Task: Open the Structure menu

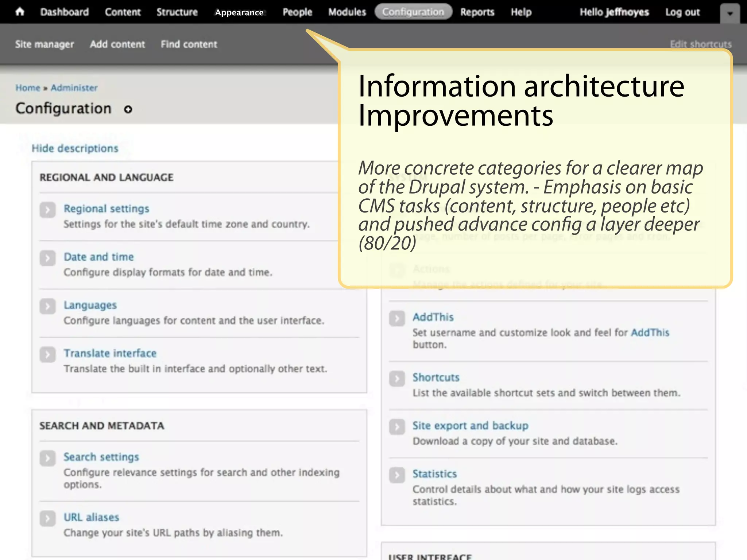Action: click(x=177, y=12)
